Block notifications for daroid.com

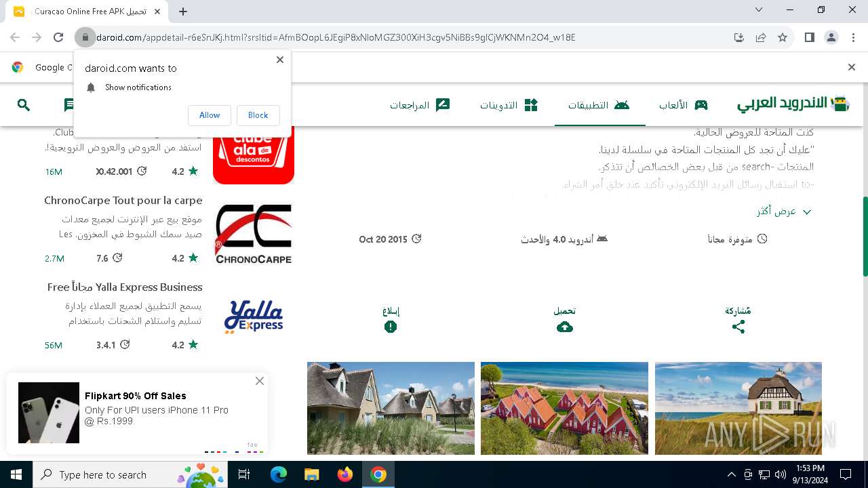(258, 115)
